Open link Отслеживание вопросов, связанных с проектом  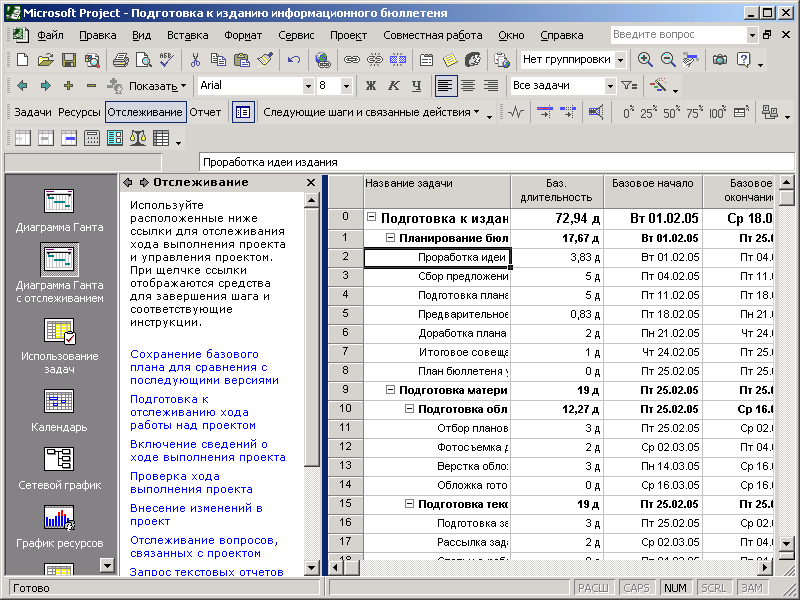[x=204, y=546]
